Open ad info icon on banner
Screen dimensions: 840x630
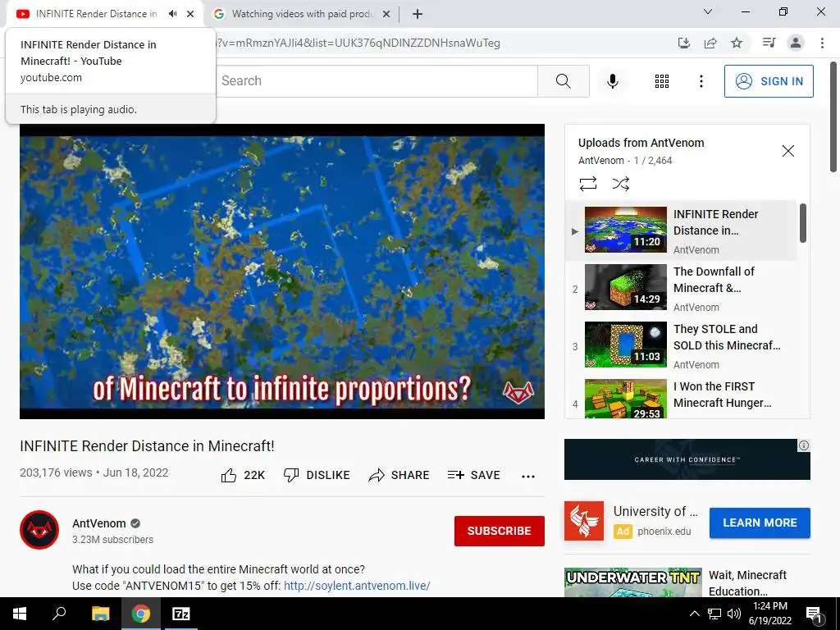point(804,445)
